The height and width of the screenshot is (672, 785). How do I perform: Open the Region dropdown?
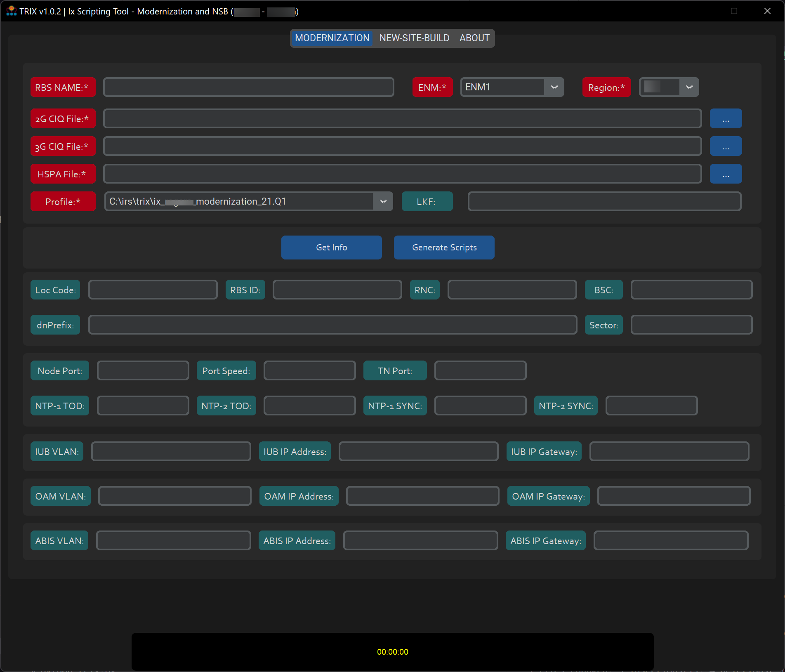[689, 87]
